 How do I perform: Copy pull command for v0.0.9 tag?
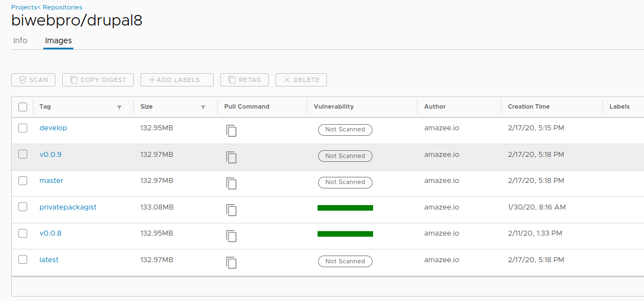coord(231,157)
